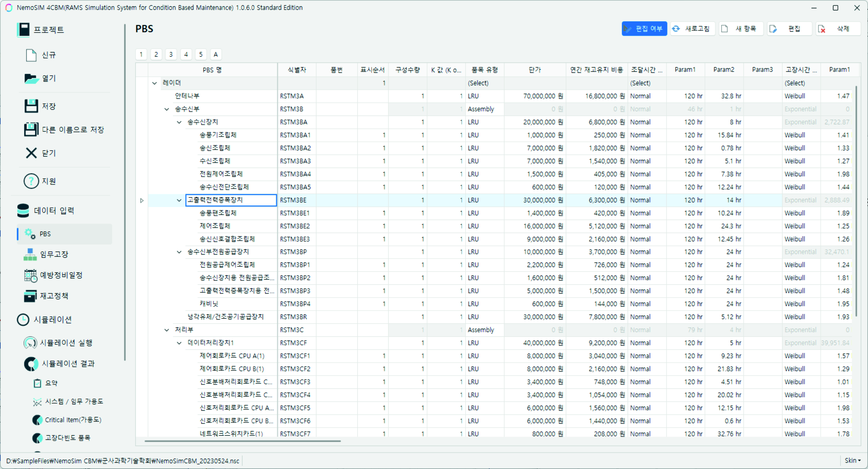This screenshot has width=868, height=469.
Task: Collapse the 레이더 root node
Action: point(154,83)
